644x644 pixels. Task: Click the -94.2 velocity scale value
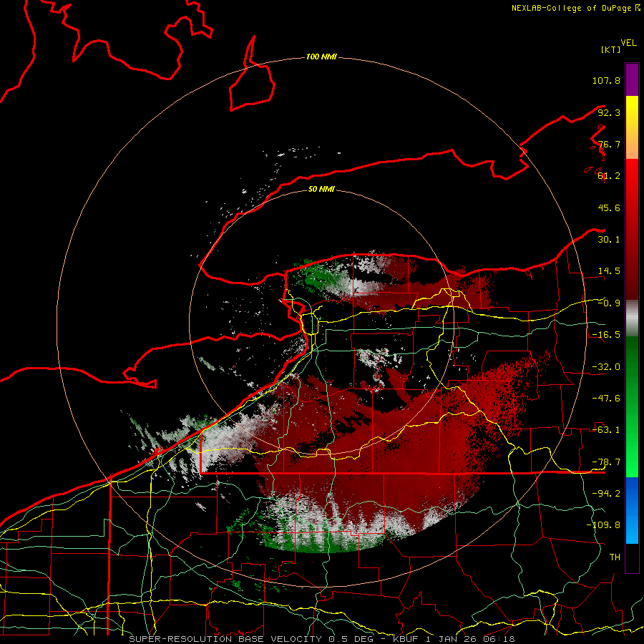(606, 494)
